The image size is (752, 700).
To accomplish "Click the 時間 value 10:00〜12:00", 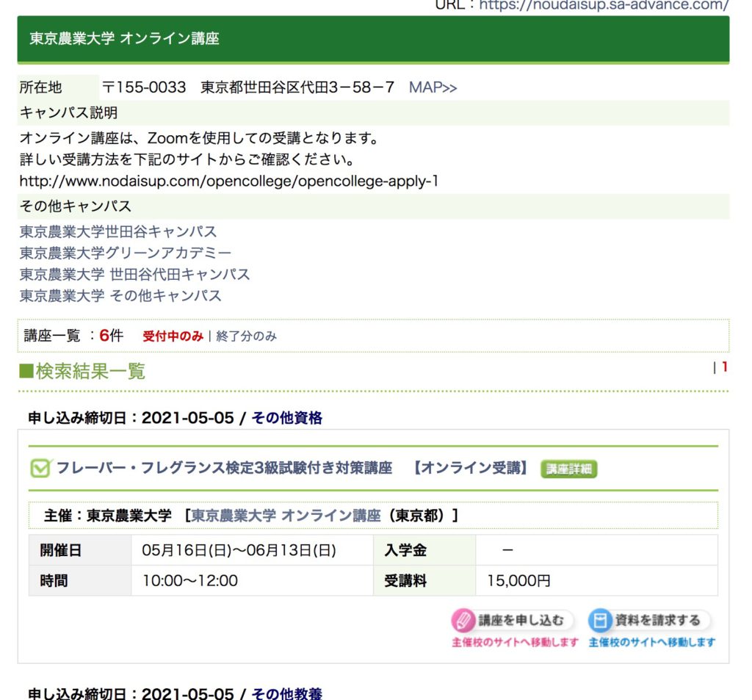I will [190, 580].
